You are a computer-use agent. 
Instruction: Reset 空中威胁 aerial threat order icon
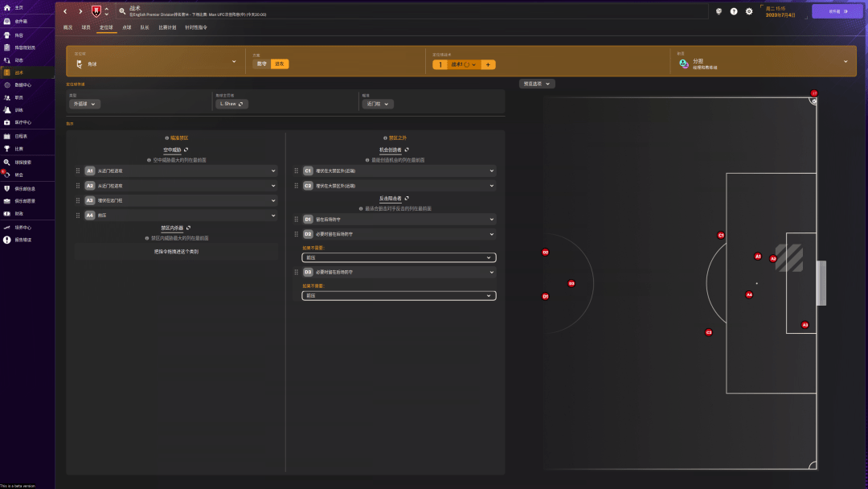pyautogui.click(x=186, y=150)
